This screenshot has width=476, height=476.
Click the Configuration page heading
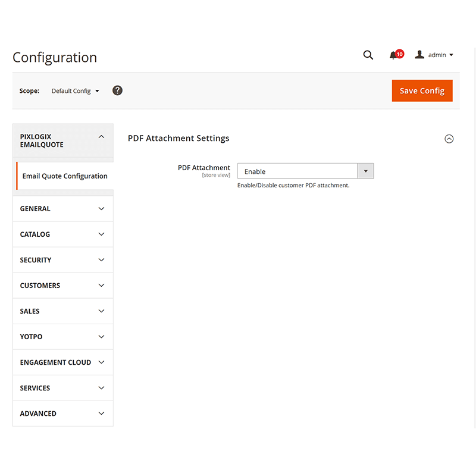tap(54, 57)
